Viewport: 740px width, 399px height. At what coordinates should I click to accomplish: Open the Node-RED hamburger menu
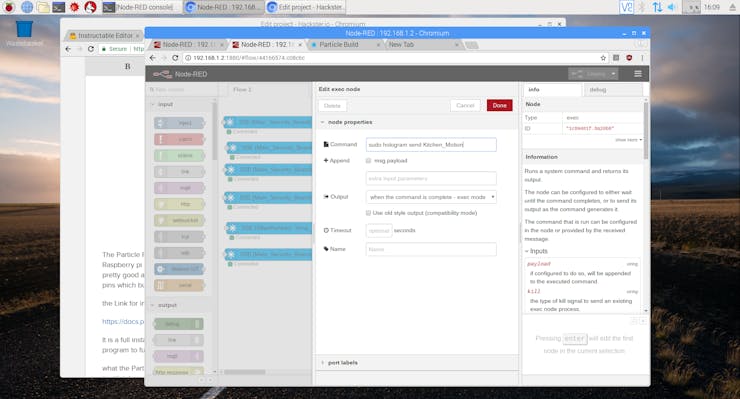point(638,74)
